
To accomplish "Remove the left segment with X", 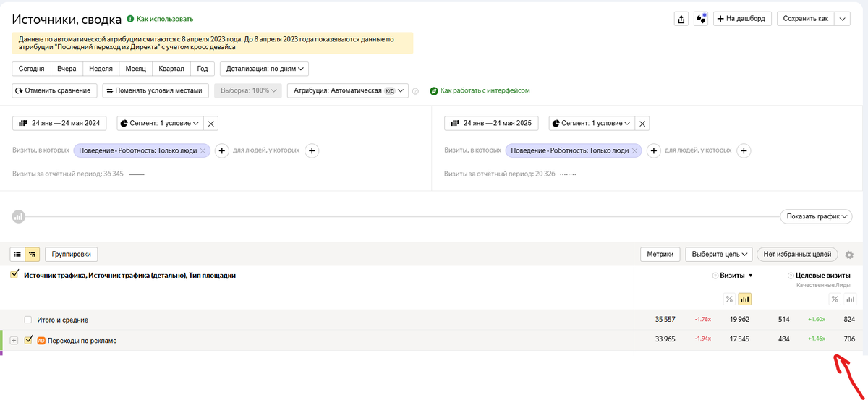I will click(211, 124).
